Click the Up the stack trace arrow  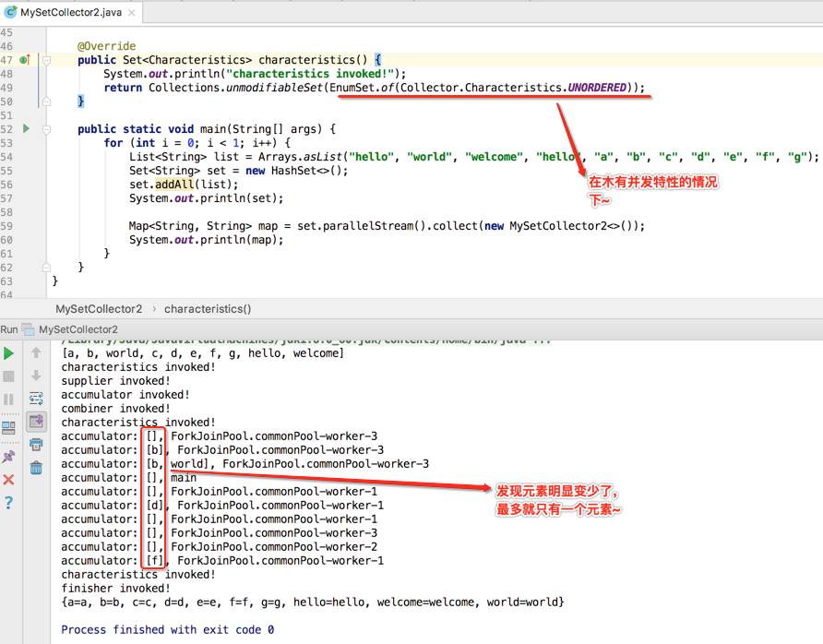coord(36,352)
